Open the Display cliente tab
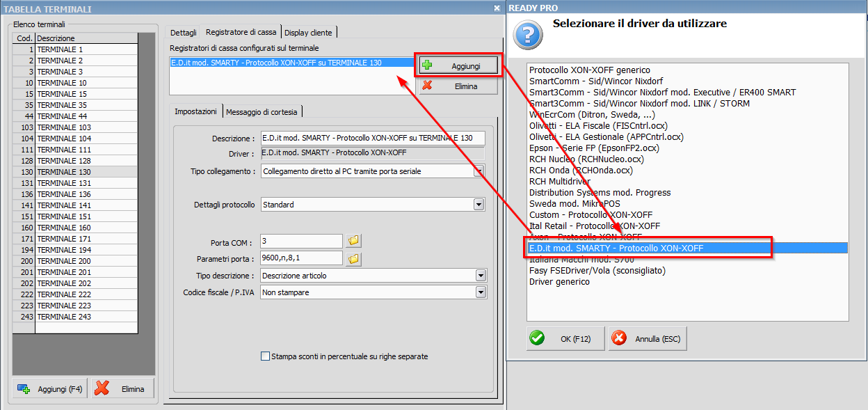 (309, 32)
